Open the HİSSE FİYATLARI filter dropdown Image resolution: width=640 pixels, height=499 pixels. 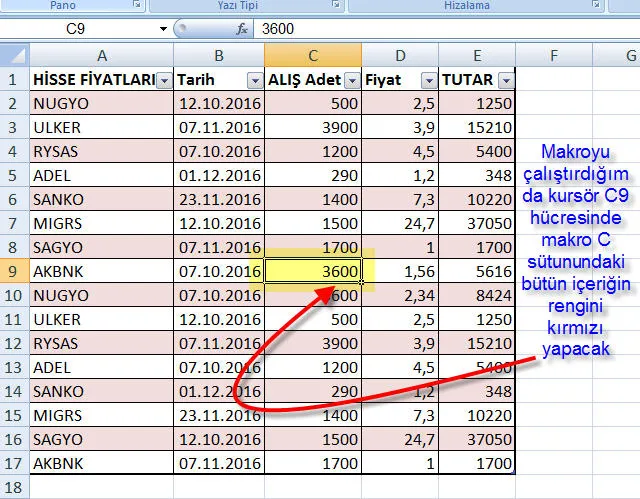click(x=164, y=80)
